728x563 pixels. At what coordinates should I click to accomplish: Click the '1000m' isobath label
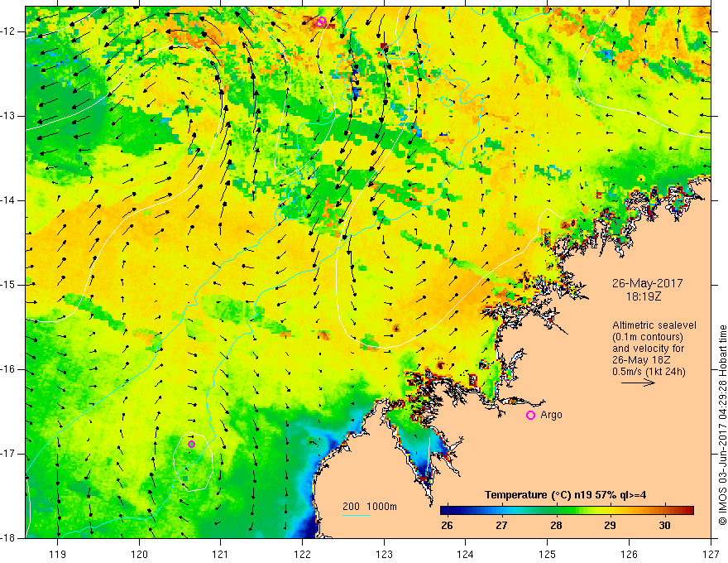point(382,507)
